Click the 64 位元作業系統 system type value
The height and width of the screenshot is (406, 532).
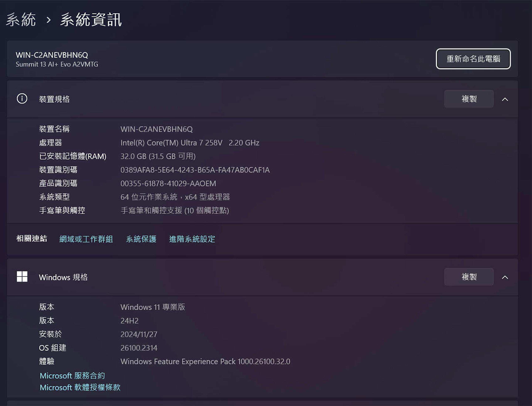[175, 197]
